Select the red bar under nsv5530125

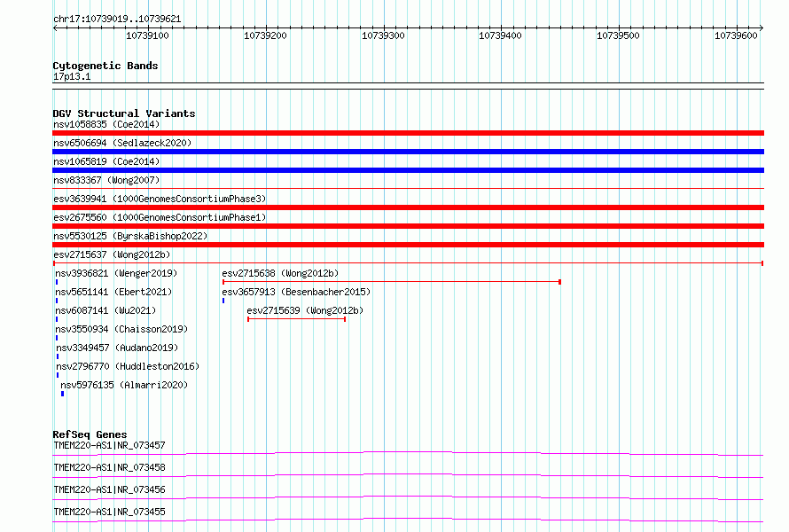(408, 245)
